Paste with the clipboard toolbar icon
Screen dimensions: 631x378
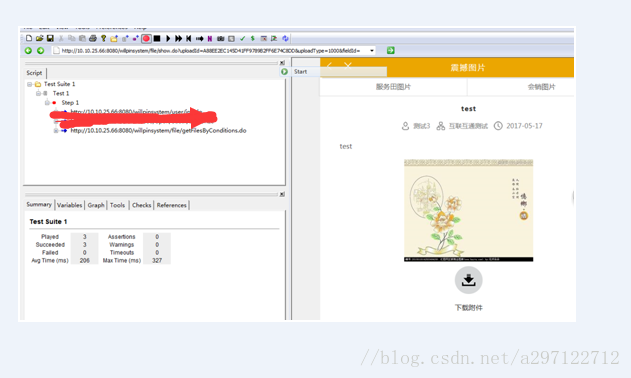pyautogui.click(x=82, y=38)
